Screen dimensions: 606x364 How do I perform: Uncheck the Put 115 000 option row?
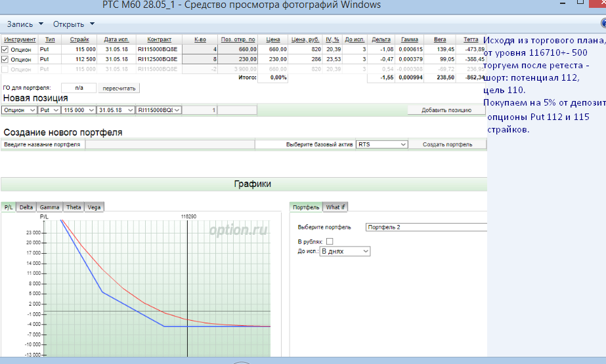[x=6, y=49]
